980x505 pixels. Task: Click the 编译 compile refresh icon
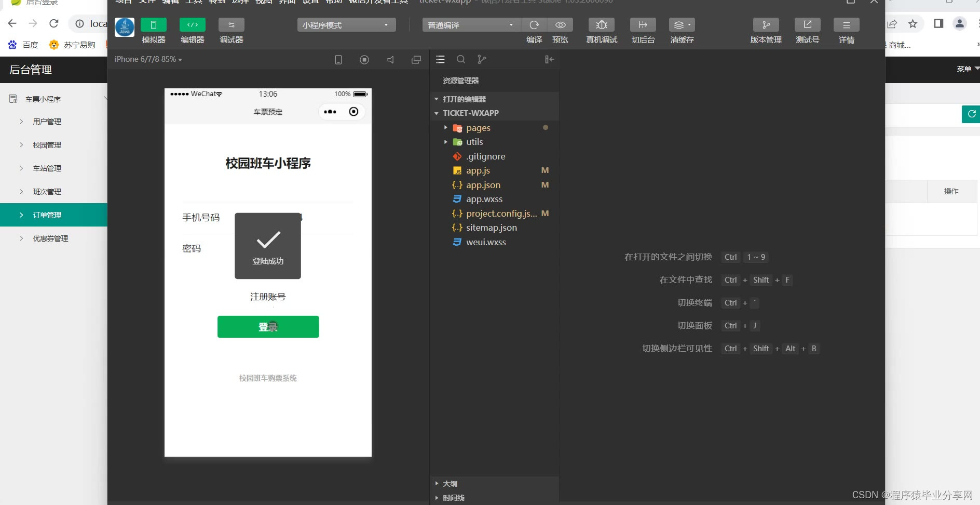(x=534, y=25)
